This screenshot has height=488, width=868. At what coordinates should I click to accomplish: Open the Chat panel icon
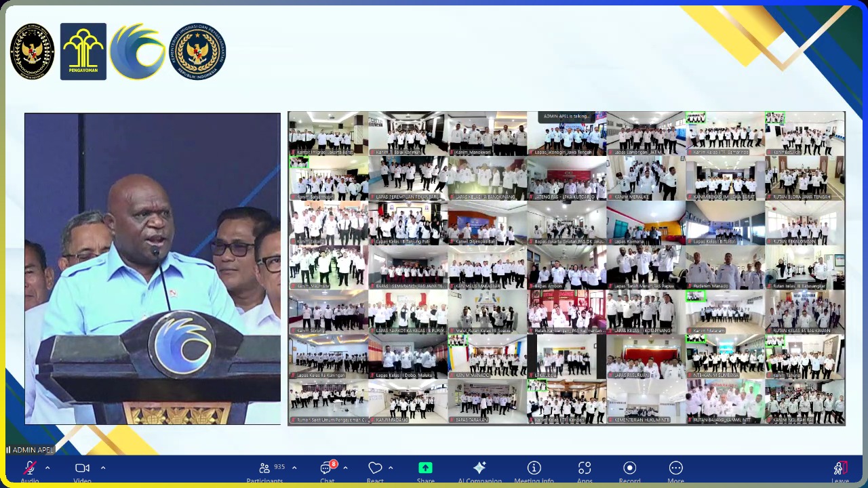(326, 468)
